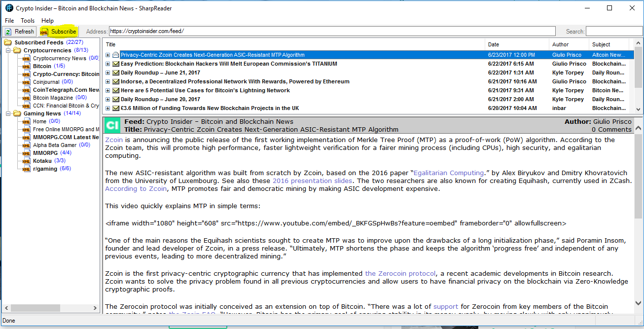Click XML icon beside CoinTelegraph.Com feed
The width and height of the screenshot is (644, 329).
27,90
